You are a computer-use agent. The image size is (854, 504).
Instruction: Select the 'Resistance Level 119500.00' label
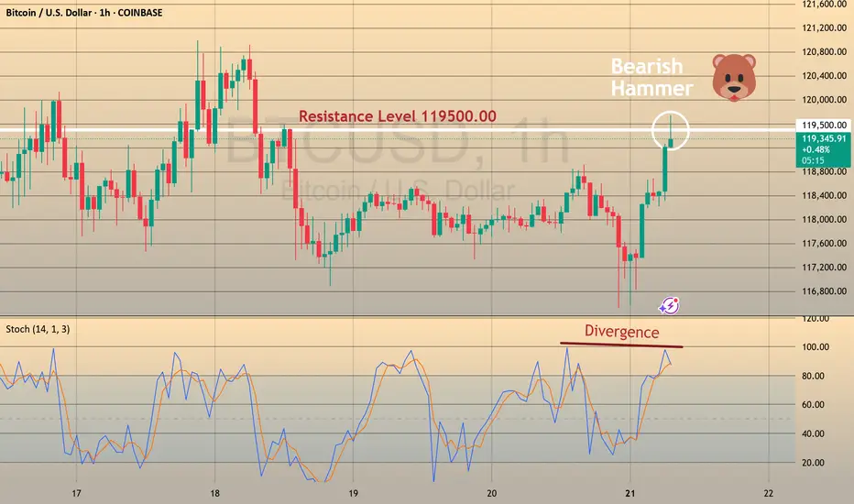pyautogui.click(x=398, y=116)
